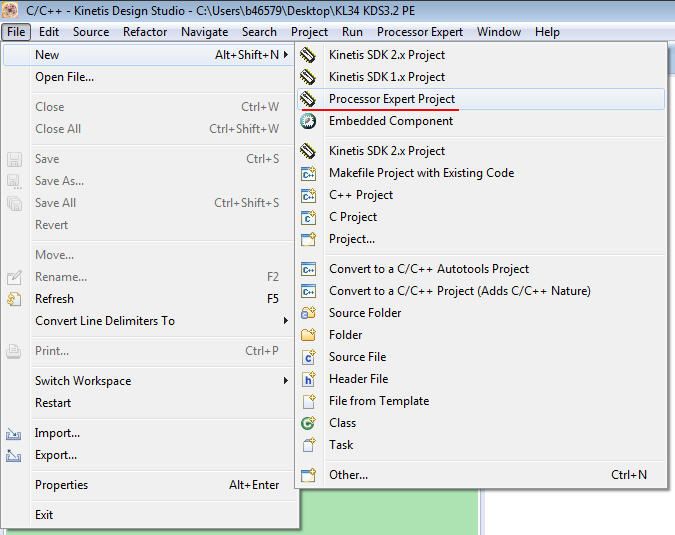Click the F5 shortcut text
The height and width of the screenshot is (535, 675).
pos(273,299)
